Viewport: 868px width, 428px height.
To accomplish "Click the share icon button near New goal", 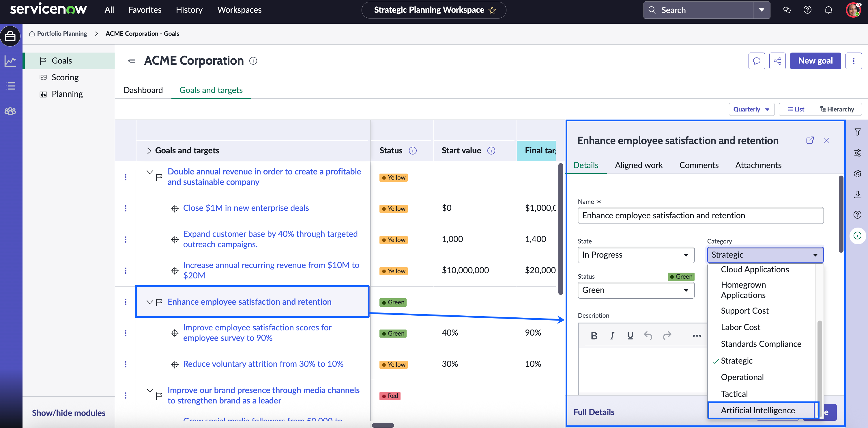I will point(777,61).
